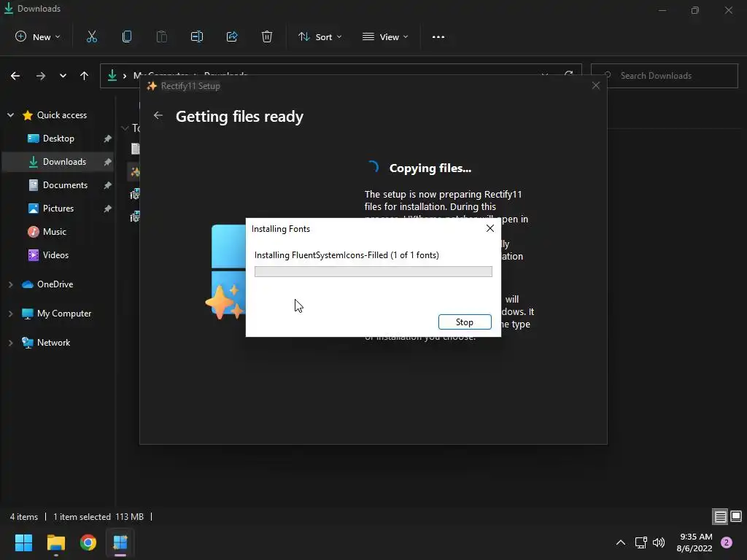Close the Installing Fonts dialog

(x=489, y=228)
